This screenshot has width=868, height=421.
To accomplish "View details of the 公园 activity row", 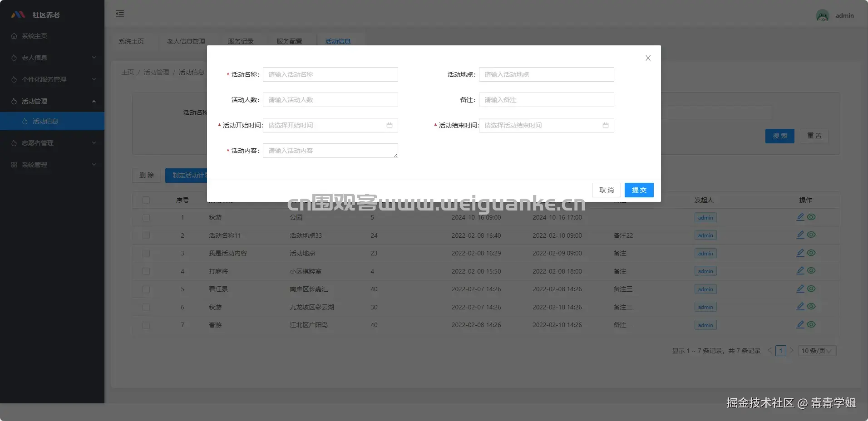I will coord(811,217).
